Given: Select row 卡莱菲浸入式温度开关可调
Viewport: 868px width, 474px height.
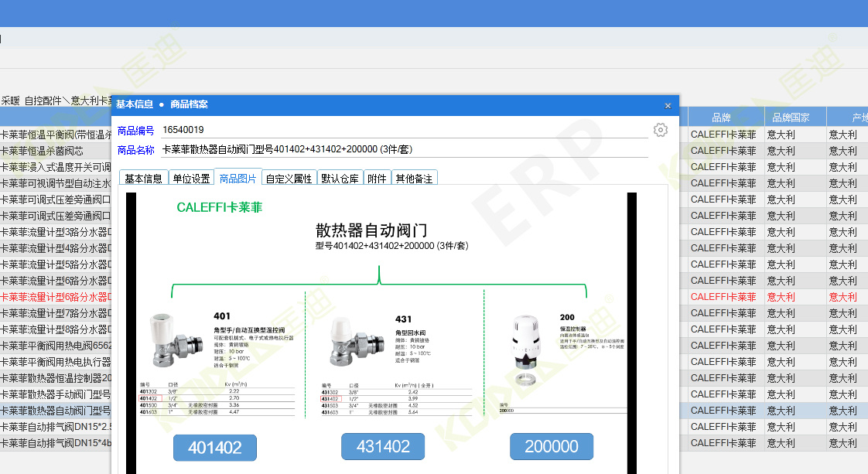Looking at the screenshot, I should (x=56, y=167).
